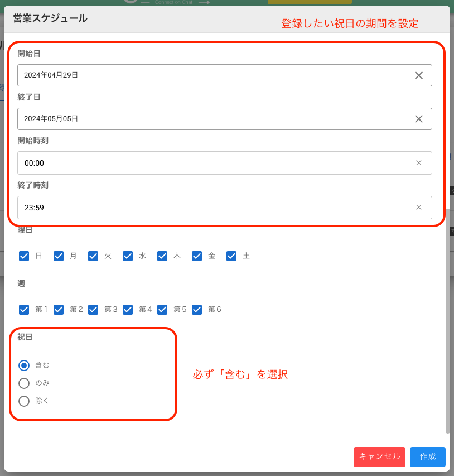Image resolution: width=454 pixels, height=476 pixels.
Task: Uncheck the 月 (Monday) checkbox
Action: [59, 256]
